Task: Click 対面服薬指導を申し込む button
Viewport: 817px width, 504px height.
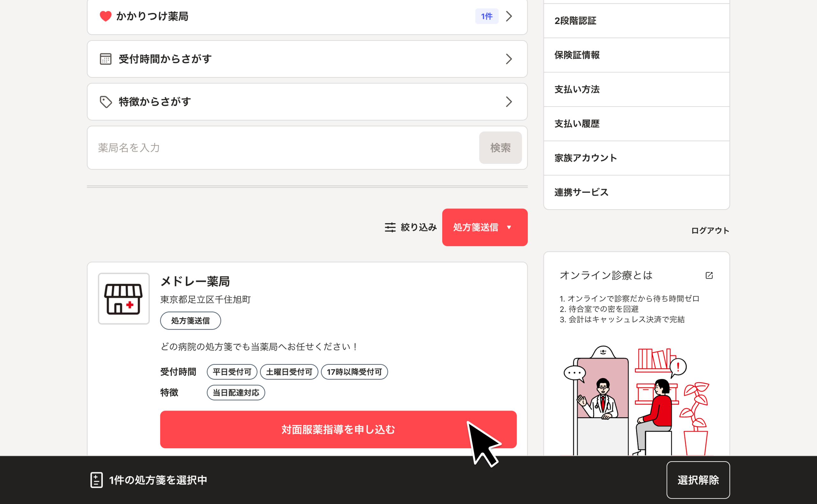Action: click(338, 429)
